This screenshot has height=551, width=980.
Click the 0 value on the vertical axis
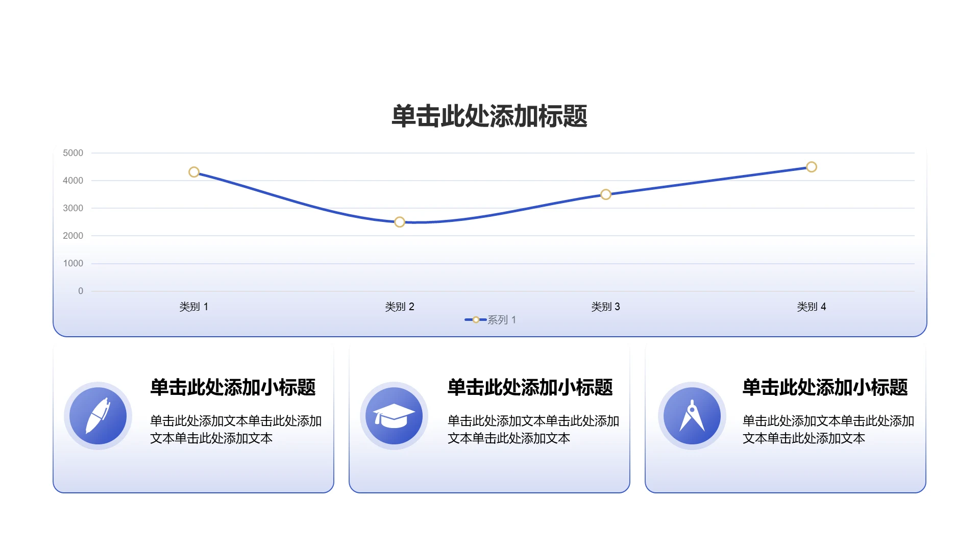81,291
